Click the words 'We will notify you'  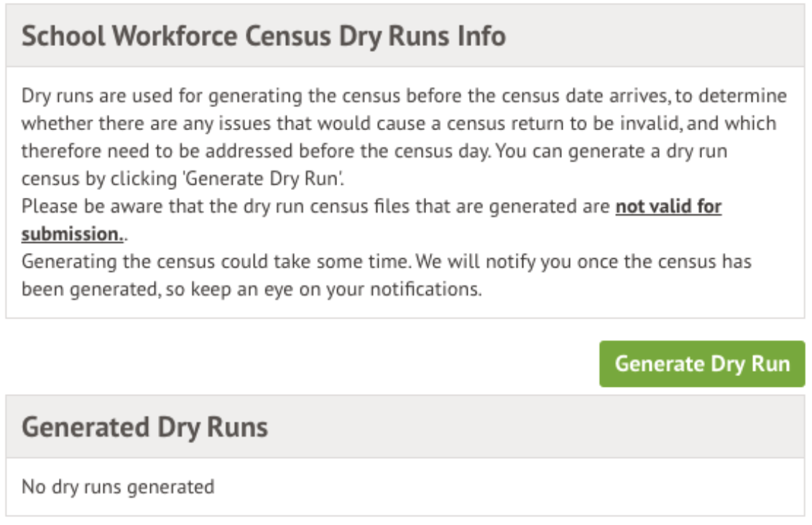[479, 260]
